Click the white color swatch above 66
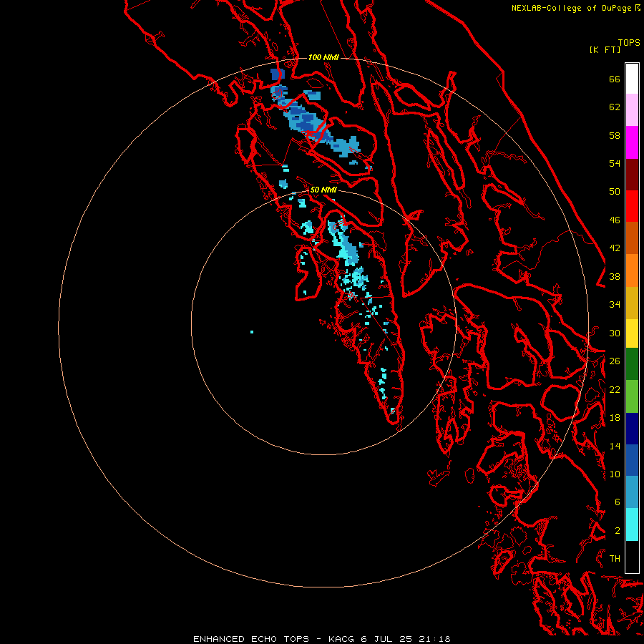Screen dimensions: 644x644 tap(632, 79)
